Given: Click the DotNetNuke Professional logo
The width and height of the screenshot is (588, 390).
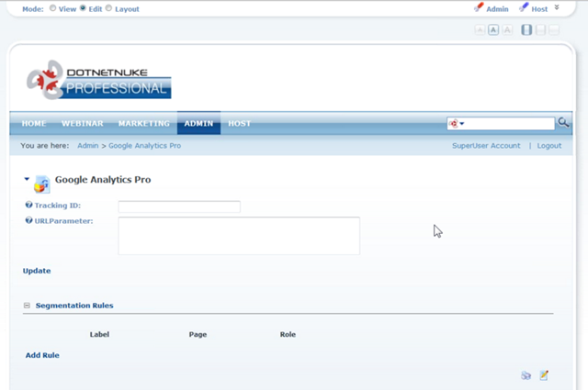Looking at the screenshot, I should click(x=99, y=80).
